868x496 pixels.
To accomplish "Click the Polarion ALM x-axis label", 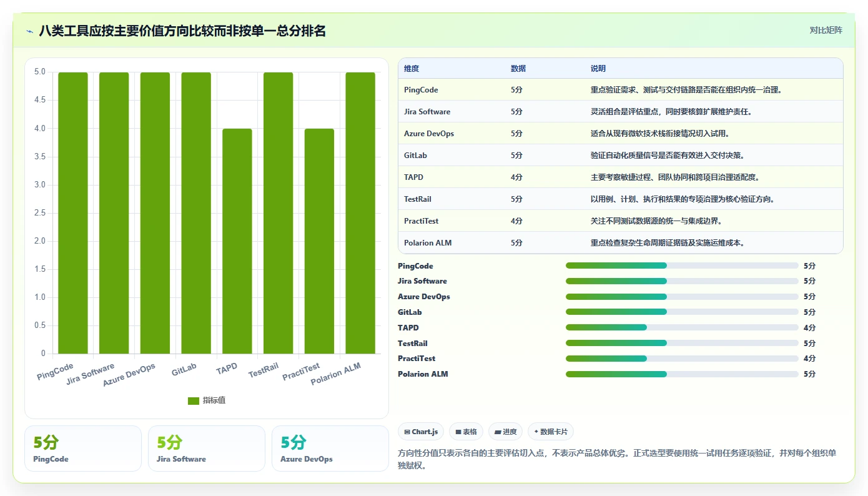I will pyautogui.click(x=336, y=374).
